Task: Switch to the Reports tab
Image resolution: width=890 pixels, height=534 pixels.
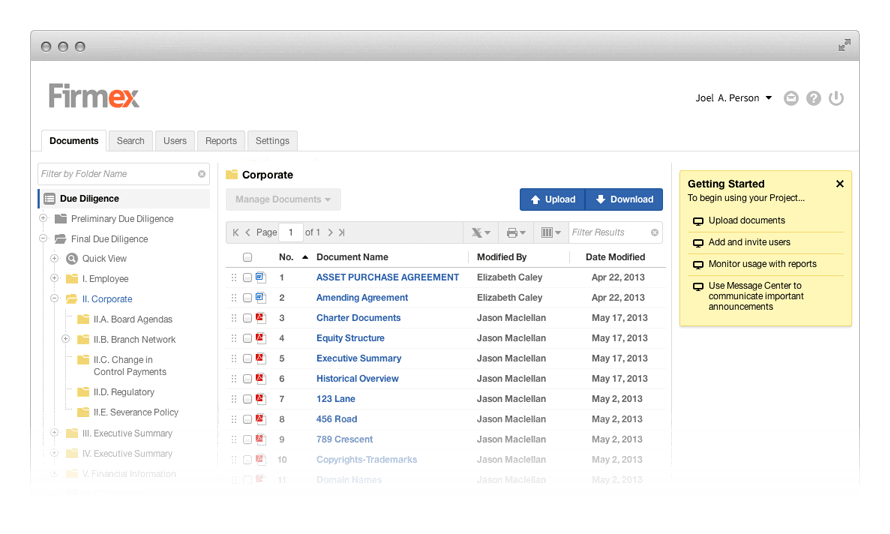Action: [221, 141]
